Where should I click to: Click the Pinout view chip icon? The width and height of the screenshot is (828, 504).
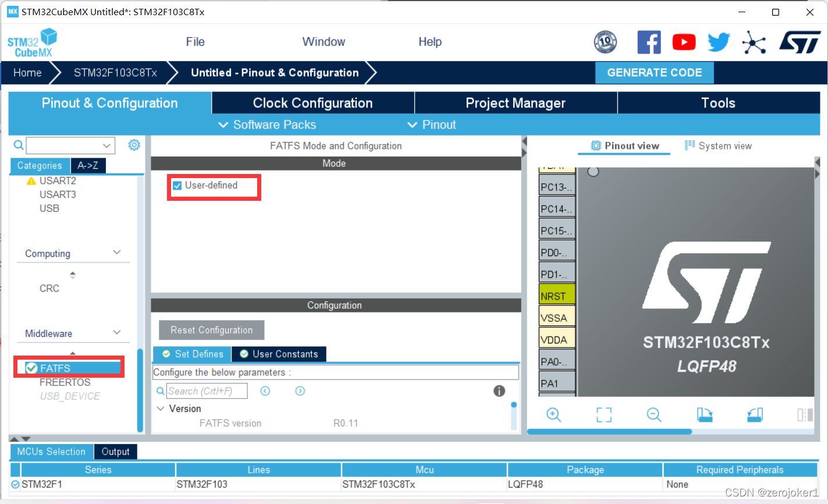pos(596,145)
